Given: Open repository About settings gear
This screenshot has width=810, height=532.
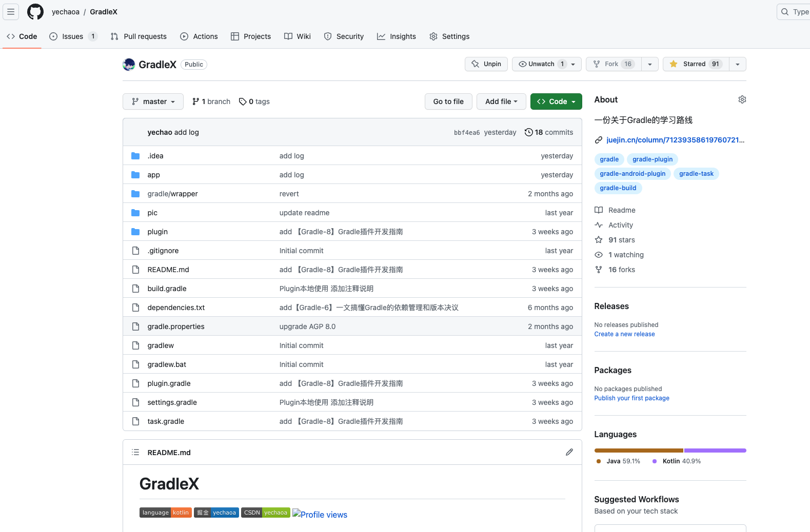Looking at the screenshot, I should tap(742, 99).
